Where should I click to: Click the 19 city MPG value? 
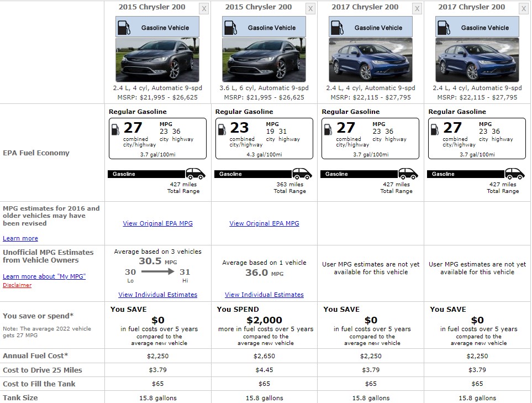pyautogui.click(x=270, y=132)
